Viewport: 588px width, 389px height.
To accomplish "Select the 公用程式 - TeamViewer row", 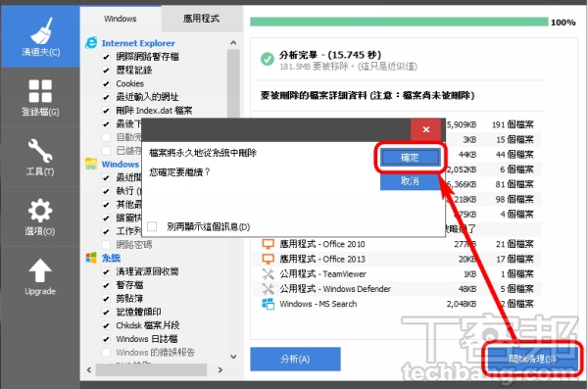I will [398, 273].
